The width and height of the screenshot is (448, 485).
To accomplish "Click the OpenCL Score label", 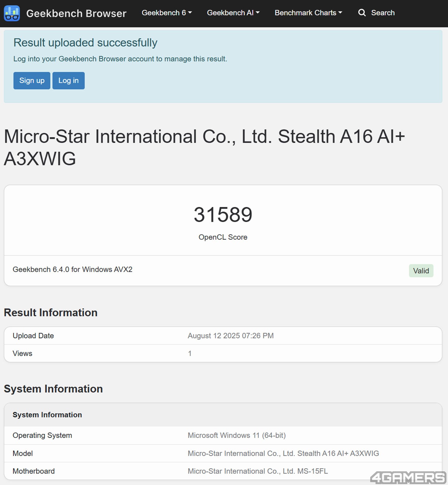I will [223, 237].
